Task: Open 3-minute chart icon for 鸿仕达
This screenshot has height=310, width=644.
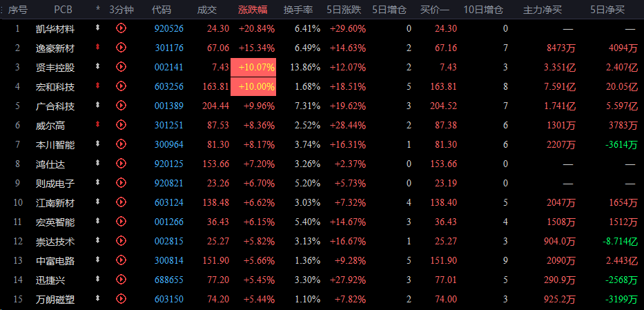Action: point(121,164)
